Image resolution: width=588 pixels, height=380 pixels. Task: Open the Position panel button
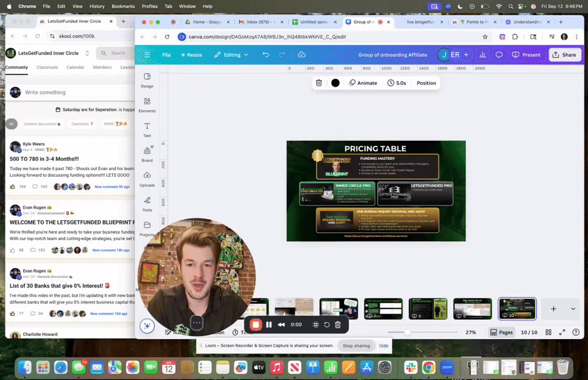pyautogui.click(x=427, y=83)
